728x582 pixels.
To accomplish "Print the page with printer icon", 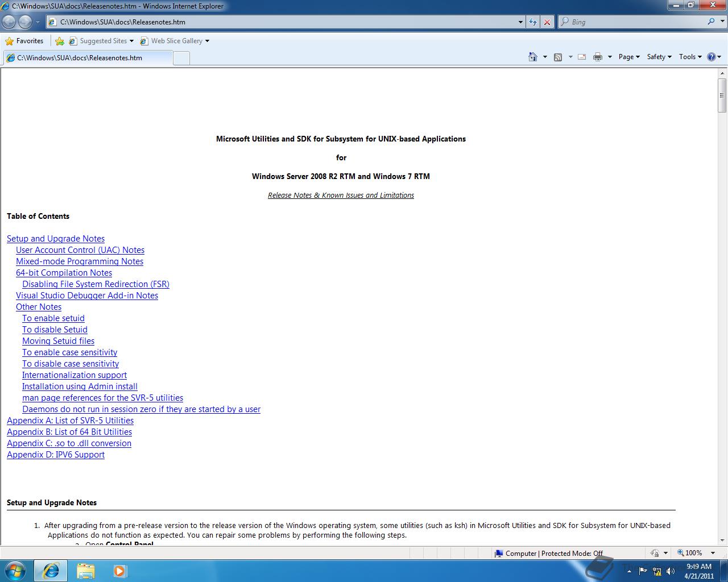I will tap(598, 57).
